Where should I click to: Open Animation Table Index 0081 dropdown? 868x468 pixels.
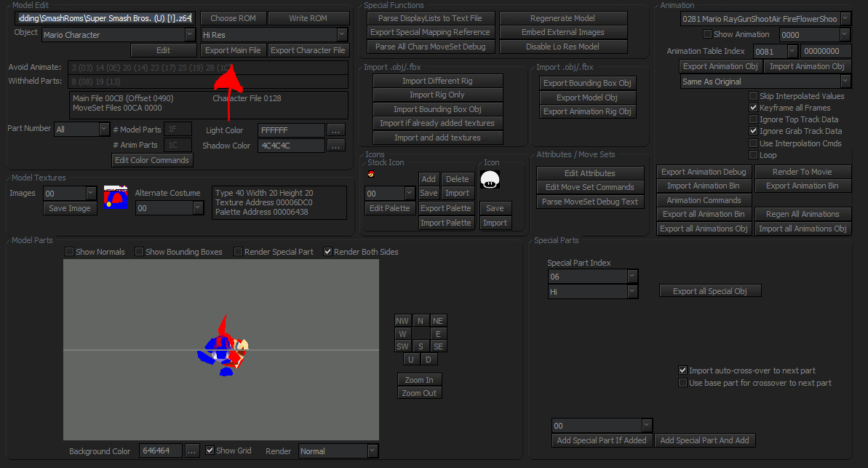(792, 51)
